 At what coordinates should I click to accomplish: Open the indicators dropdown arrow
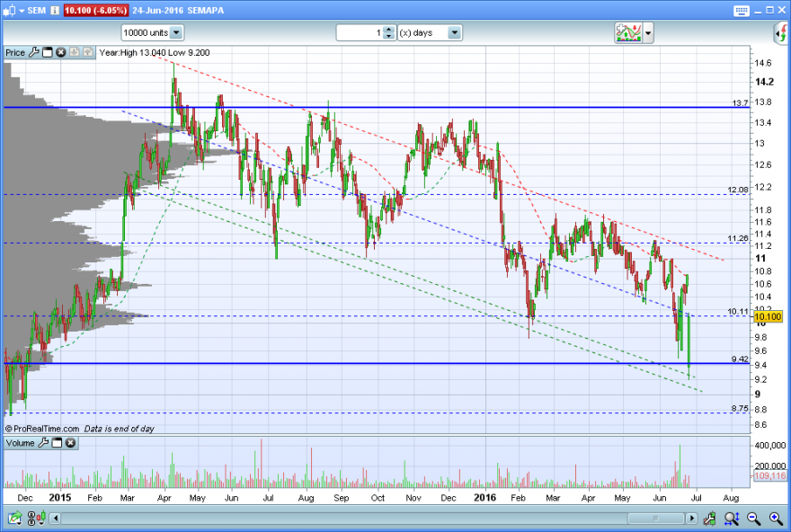[x=648, y=33]
